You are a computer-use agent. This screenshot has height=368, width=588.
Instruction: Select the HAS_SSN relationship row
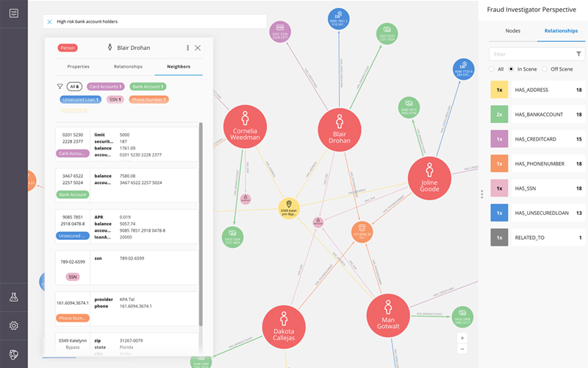coord(547,188)
